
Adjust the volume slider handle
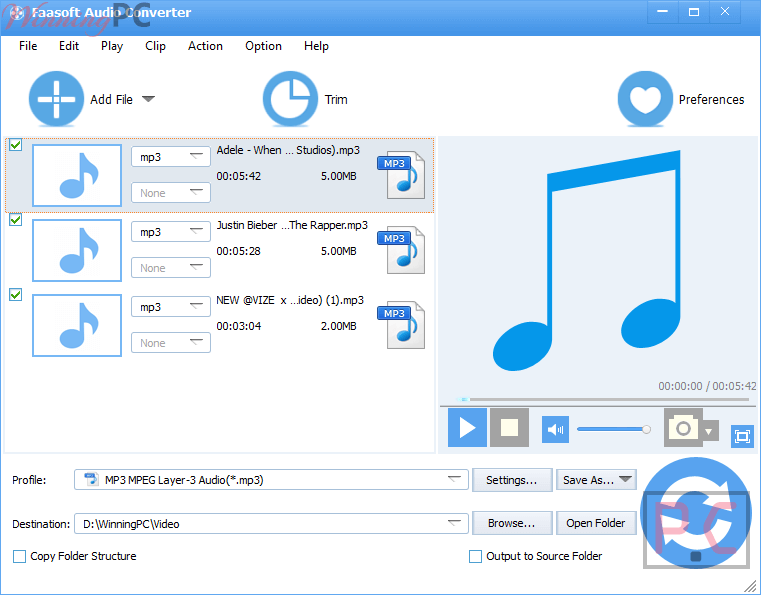pyautogui.click(x=646, y=429)
